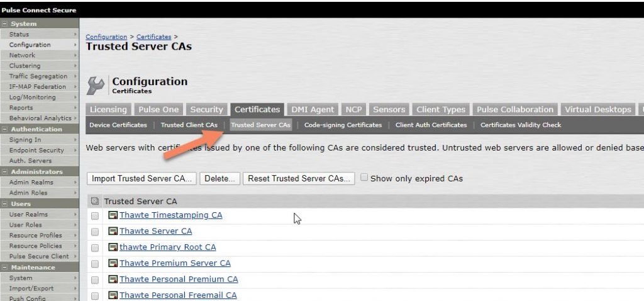Expand the Clustering submenu in sidebar
644x301 pixels.
[x=75, y=65]
